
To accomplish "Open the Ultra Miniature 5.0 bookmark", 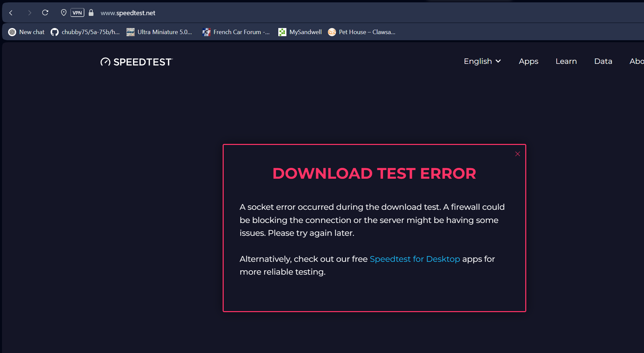I will (159, 32).
